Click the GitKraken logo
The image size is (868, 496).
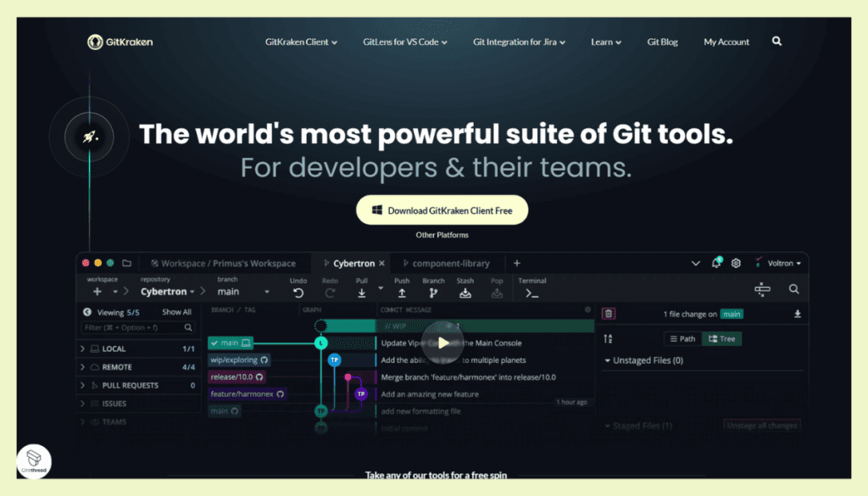click(120, 42)
